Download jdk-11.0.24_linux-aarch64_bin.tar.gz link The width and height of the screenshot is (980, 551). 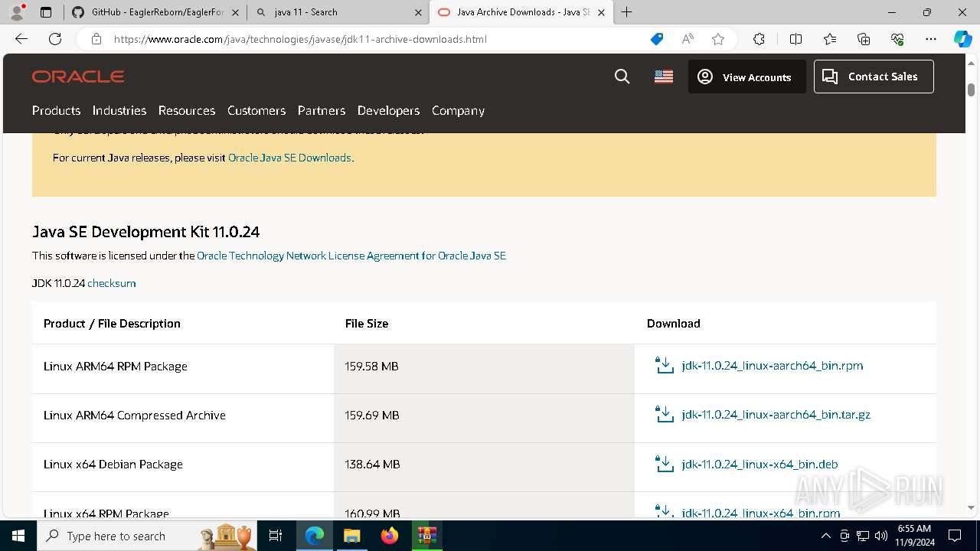776,414
